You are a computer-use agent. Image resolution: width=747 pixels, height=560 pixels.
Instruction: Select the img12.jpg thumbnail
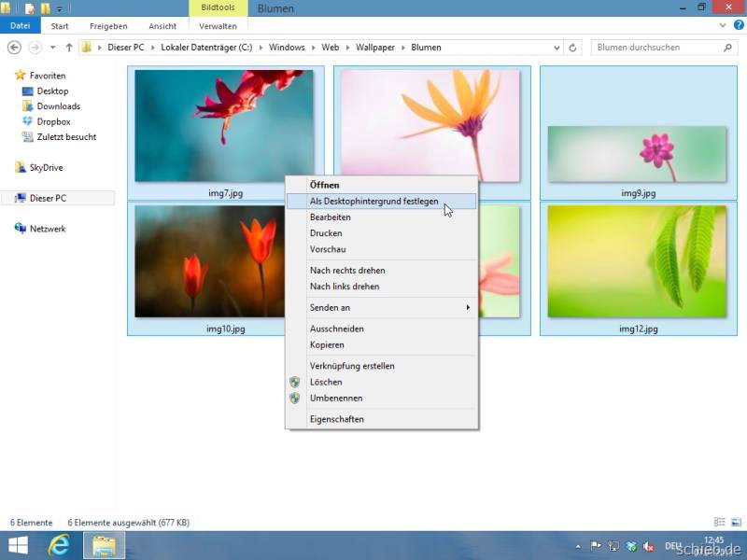coord(638,262)
